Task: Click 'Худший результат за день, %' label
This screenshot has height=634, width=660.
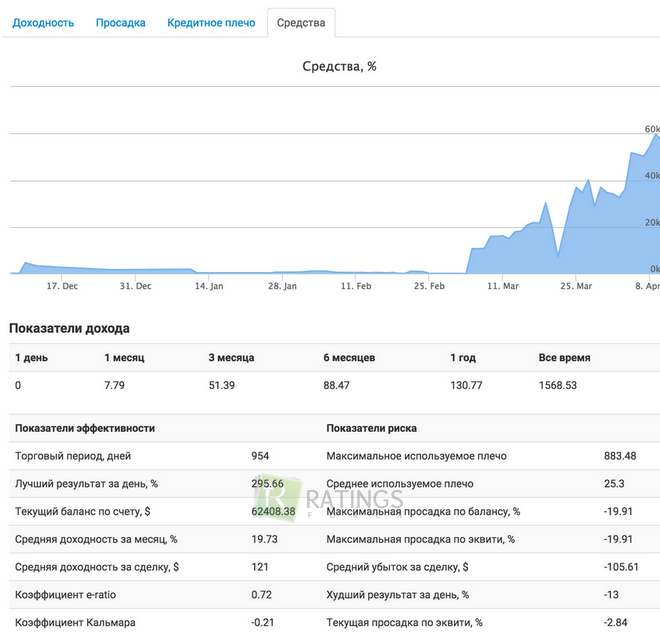Action: tap(398, 595)
